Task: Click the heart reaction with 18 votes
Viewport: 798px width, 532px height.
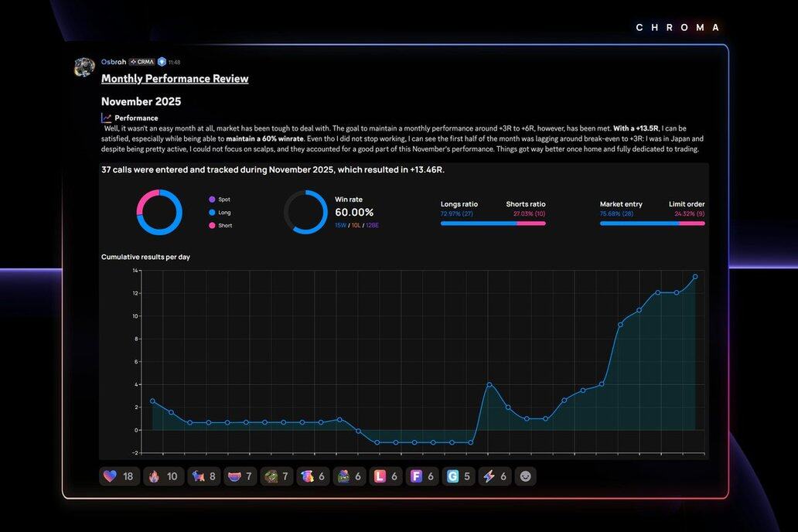Action: tap(119, 476)
